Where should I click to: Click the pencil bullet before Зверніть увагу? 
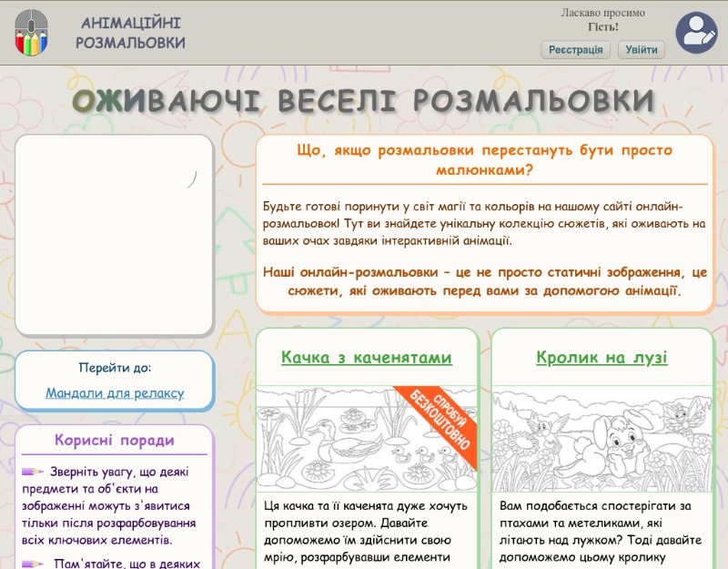[x=33, y=472]
